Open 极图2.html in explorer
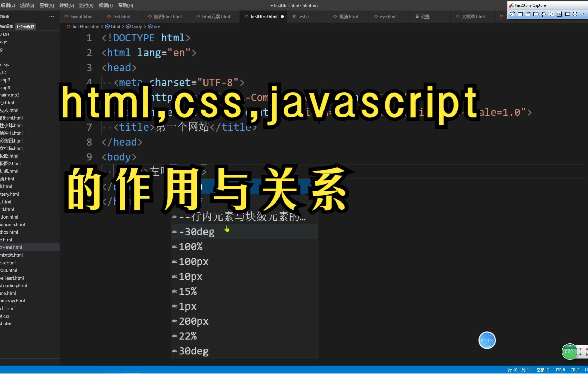 pos(30,164)
